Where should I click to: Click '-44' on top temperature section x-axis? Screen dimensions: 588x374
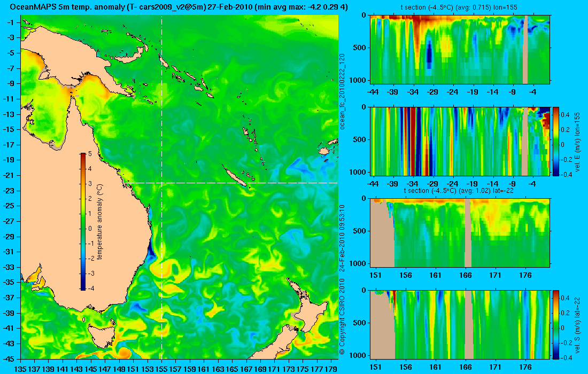click(373, 92)
